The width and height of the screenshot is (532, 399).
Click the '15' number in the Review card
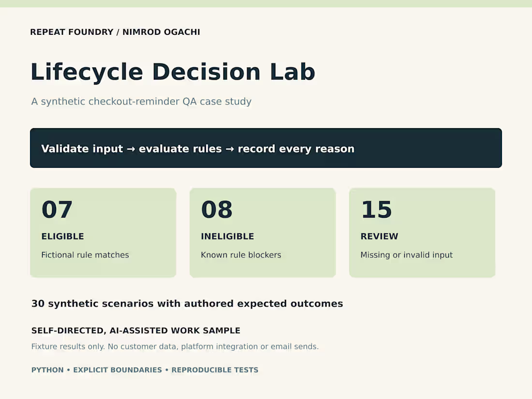tap(376, 209)
